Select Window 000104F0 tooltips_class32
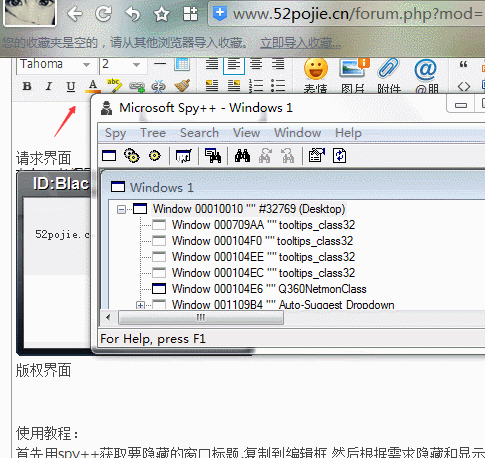Screen dimensions: 485x458 [262, 241]
